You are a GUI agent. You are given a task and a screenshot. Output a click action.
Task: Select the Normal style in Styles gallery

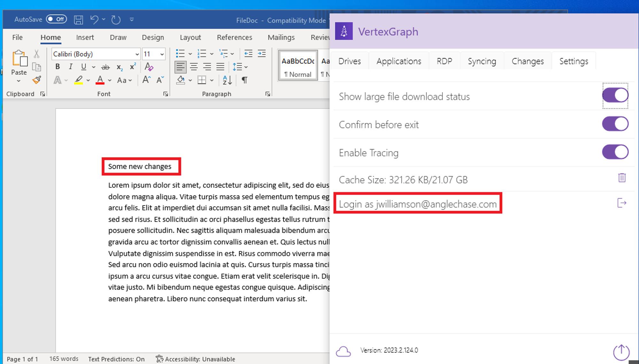click(298, 66)
